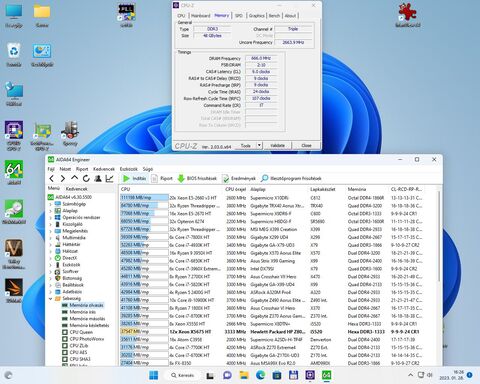Image resolution: width=480 pixels, height=384 pixels.
Task: Open the 3DMark desktop shortcut
Action: 14,291
